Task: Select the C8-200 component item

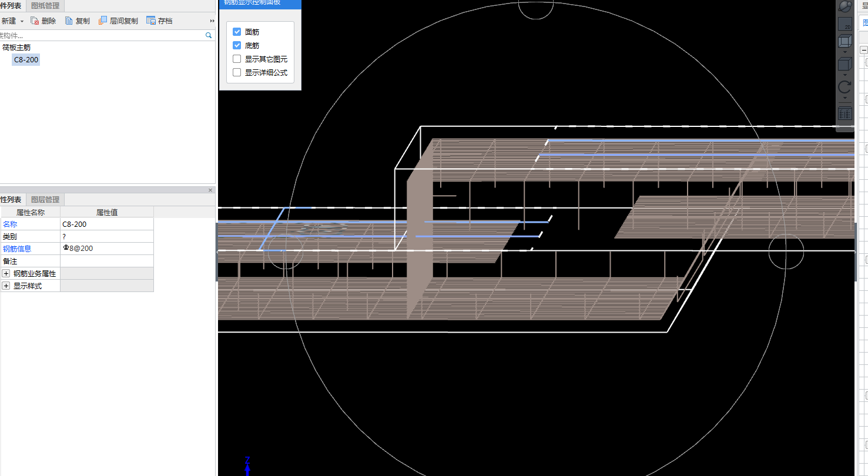Action: pyautogui.click(x=26, y=59)
